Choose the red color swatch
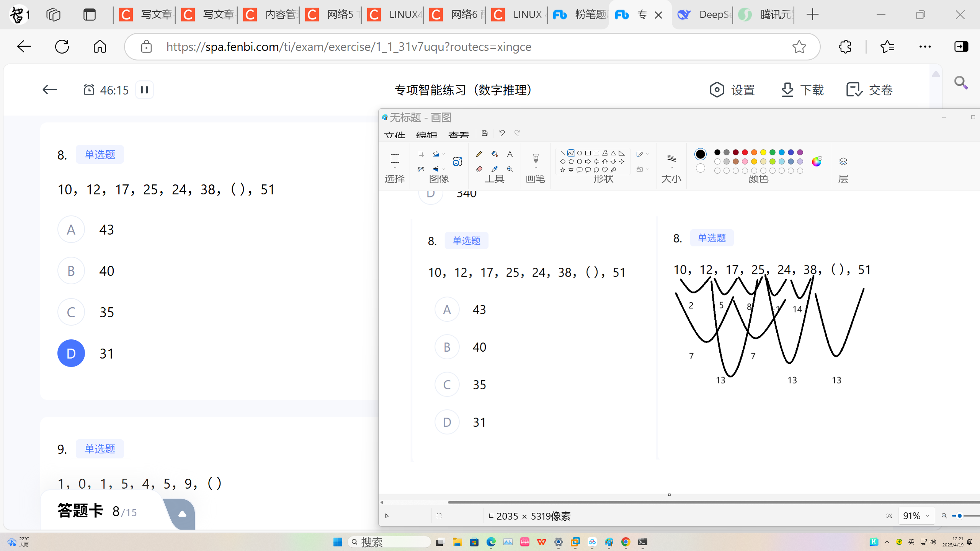This screenshot has height=551, width=980. [x=745, y=152]
